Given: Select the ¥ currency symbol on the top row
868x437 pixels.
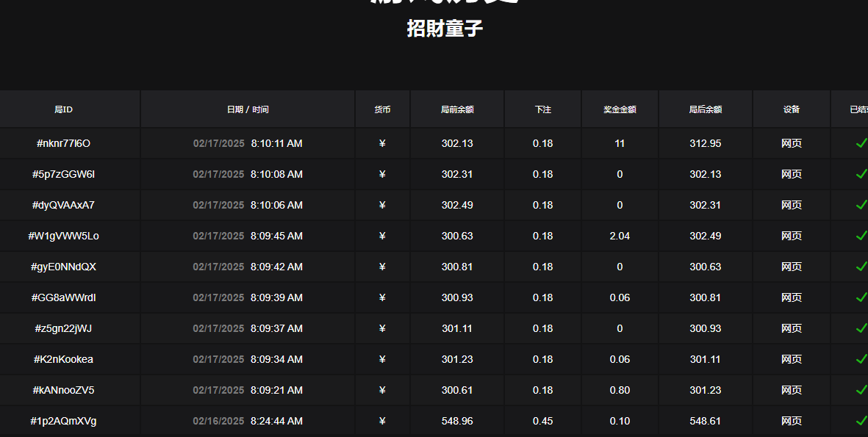Looking at the screenshot, I should (381, 143).
